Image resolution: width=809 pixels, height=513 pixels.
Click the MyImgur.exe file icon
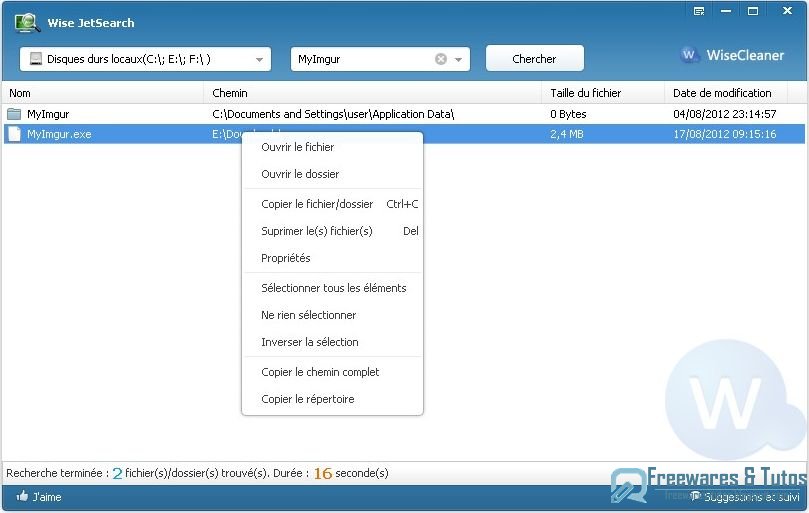(14, 134)
